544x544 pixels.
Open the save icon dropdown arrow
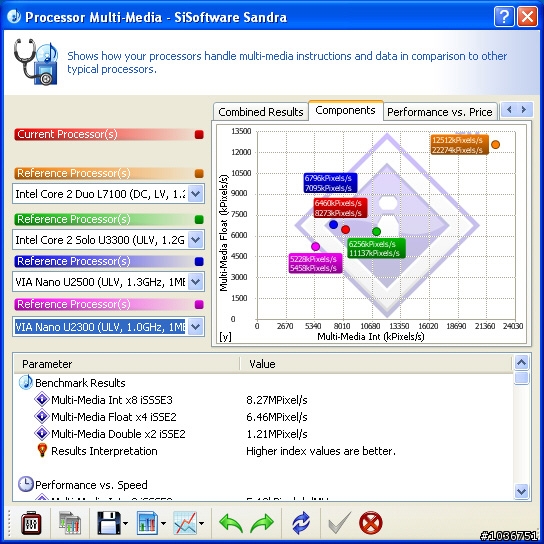pos(125,524)
